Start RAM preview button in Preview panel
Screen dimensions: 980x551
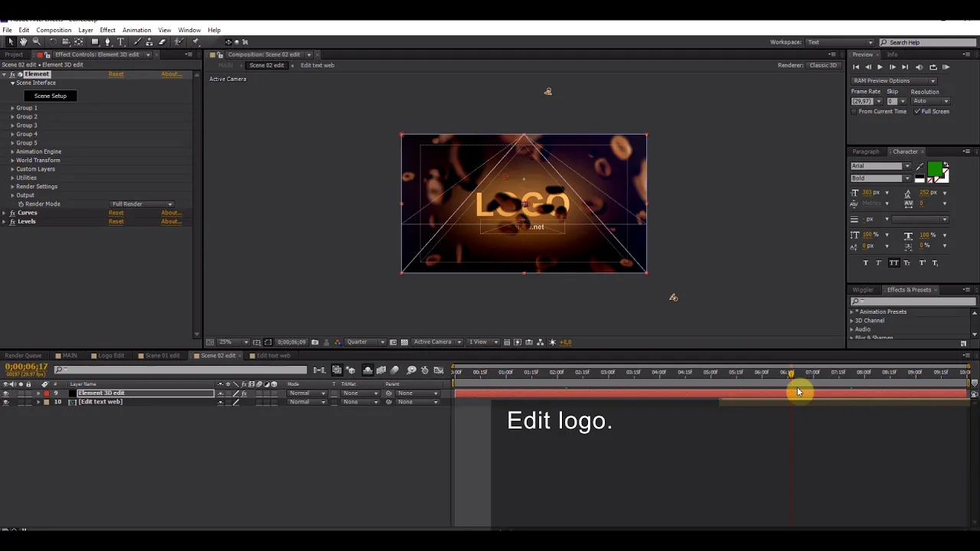pos(946,67)
